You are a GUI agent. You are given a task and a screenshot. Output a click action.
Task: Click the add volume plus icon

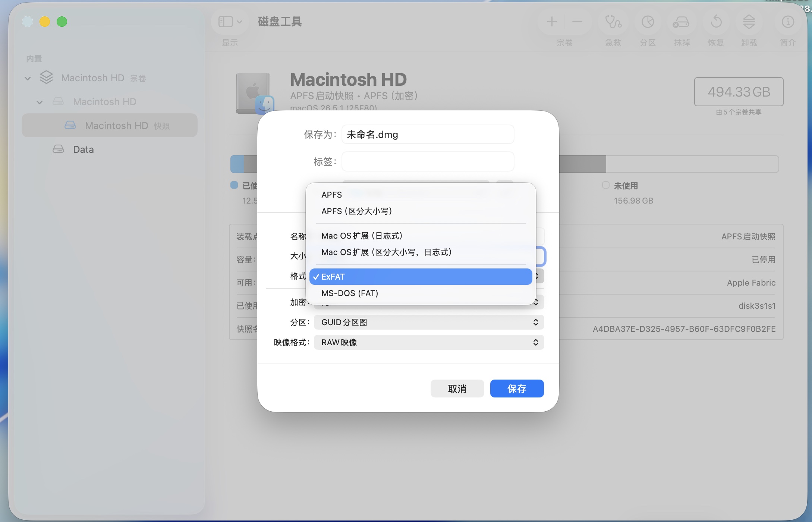552,22
